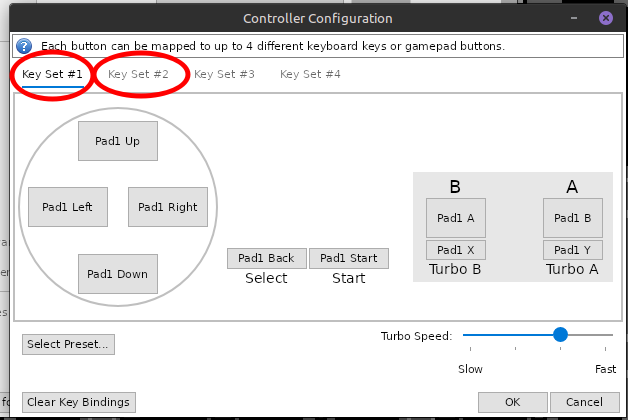
Task: Click the Pad1 Up d-pad button
Action: point(118,141)
